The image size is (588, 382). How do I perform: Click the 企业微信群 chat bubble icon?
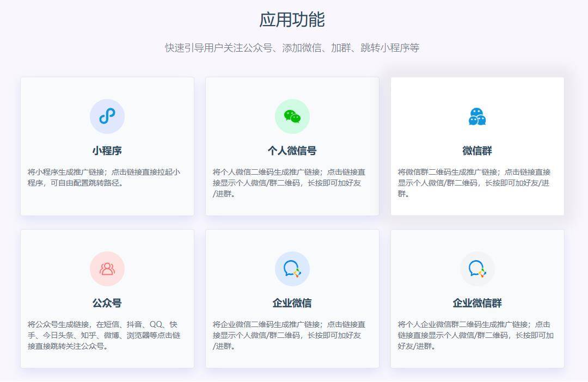[x=477, y=269]
